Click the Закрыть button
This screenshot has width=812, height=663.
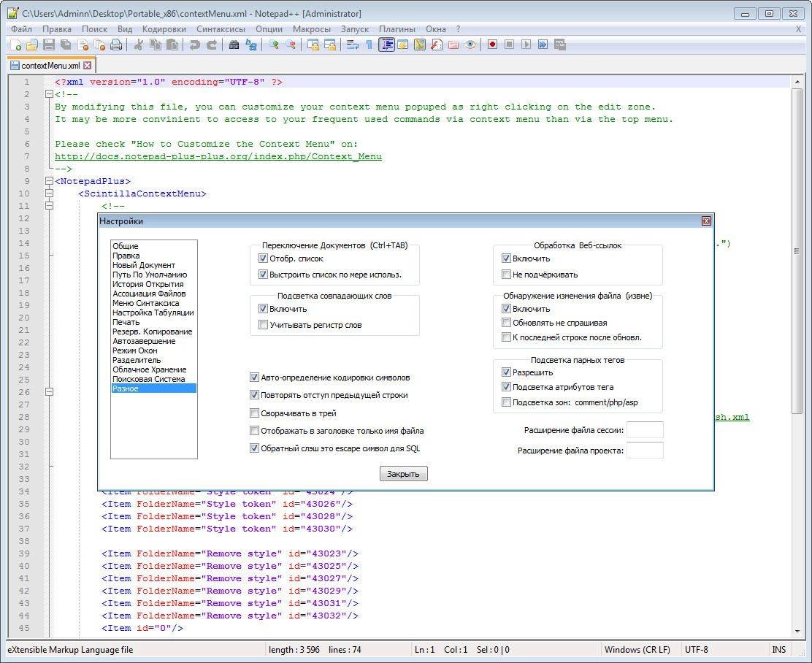click(403, 474)
